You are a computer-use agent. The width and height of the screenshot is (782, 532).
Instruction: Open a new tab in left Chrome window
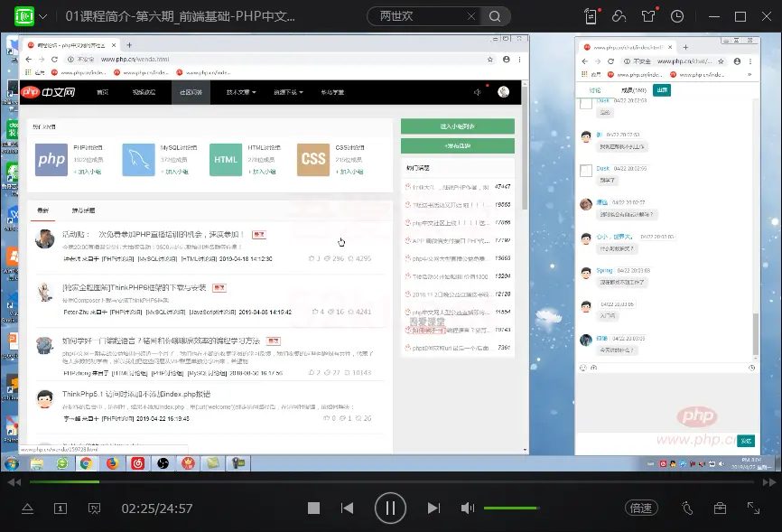tap(129, 45)
